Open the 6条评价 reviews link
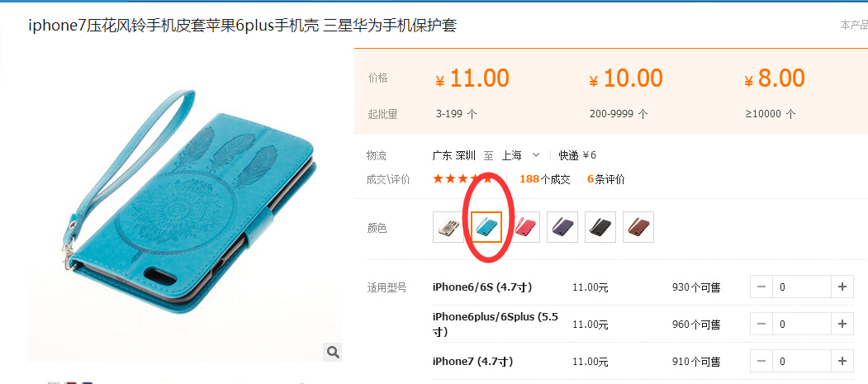The height and width of the screenshot is (384, 868). click(x=606, y=179)
